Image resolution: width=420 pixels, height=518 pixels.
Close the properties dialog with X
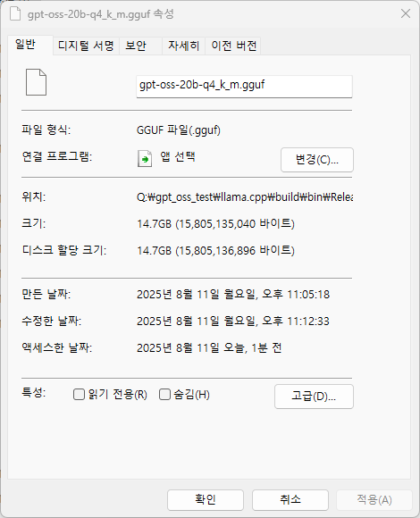[406, 13]
